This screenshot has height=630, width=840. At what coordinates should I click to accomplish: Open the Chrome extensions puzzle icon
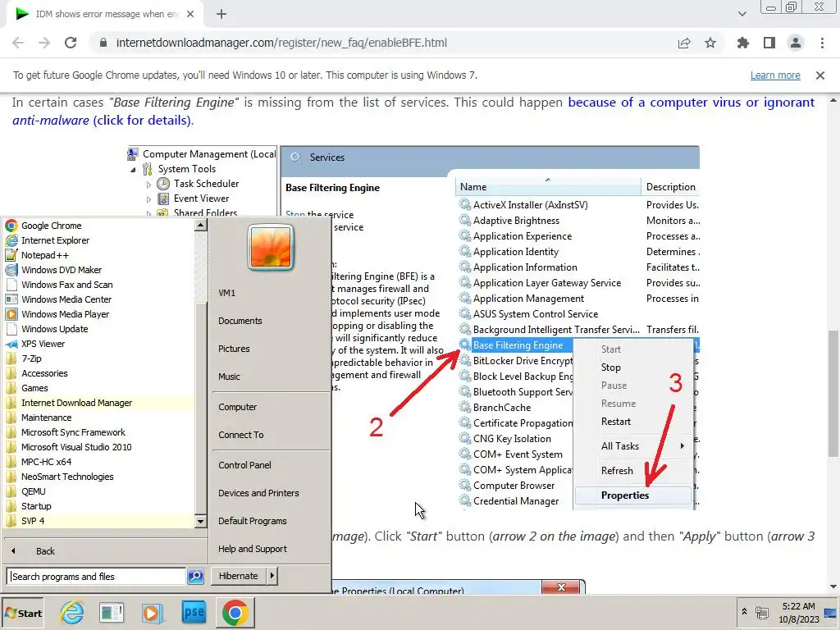click(x=742, y=43)
